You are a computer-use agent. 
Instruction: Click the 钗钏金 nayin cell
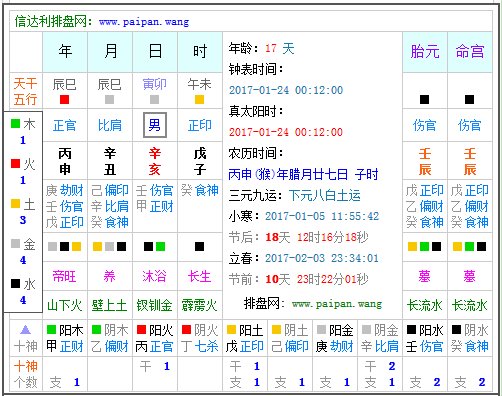[x=155, y=305]
